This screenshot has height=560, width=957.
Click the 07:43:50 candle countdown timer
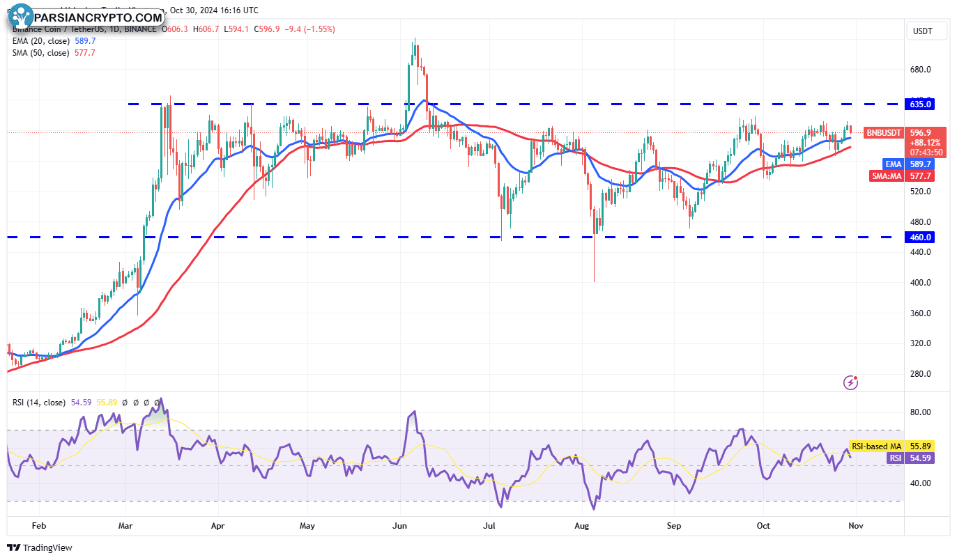[926, 152]
